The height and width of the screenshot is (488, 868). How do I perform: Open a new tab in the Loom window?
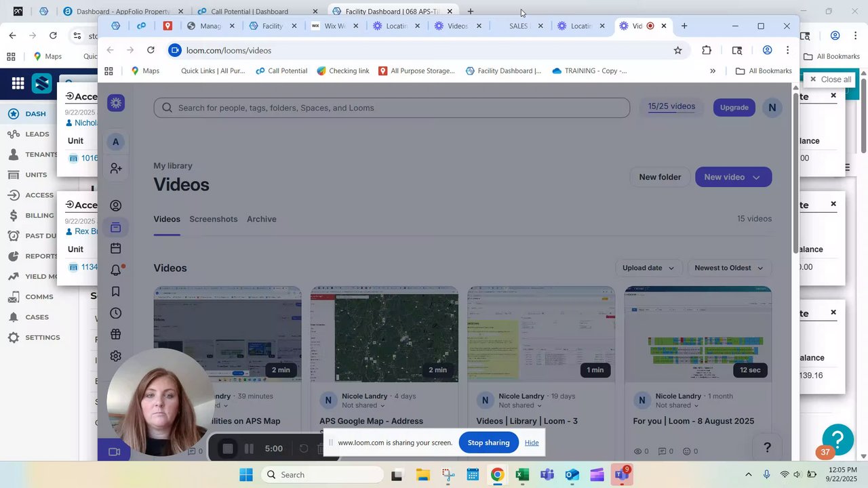[x=684, y=26]
